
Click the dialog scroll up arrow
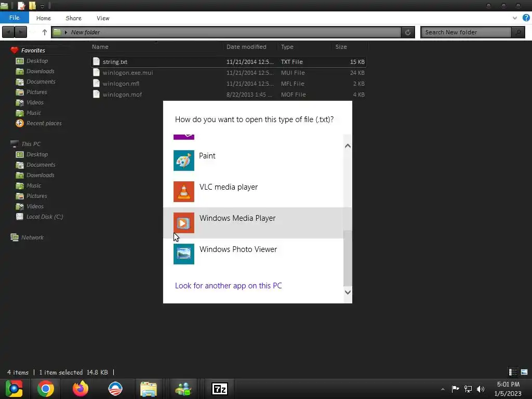pyautogui.click(x=348, y=146)
